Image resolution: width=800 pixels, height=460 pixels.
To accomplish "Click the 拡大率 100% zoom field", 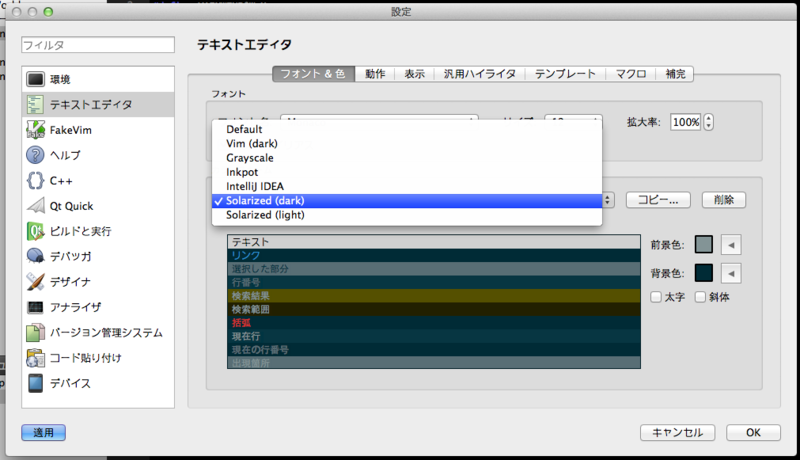I will (686, 122).
